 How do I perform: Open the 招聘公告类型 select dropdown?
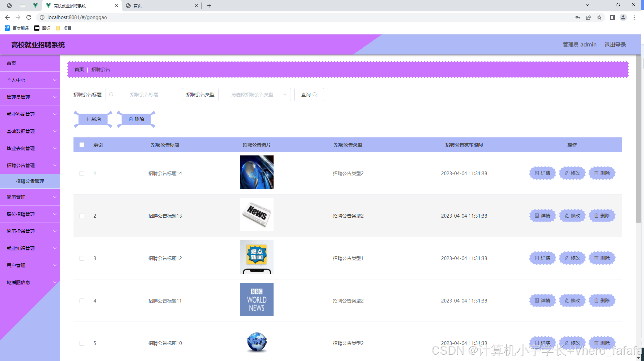[x=255, y=95]
